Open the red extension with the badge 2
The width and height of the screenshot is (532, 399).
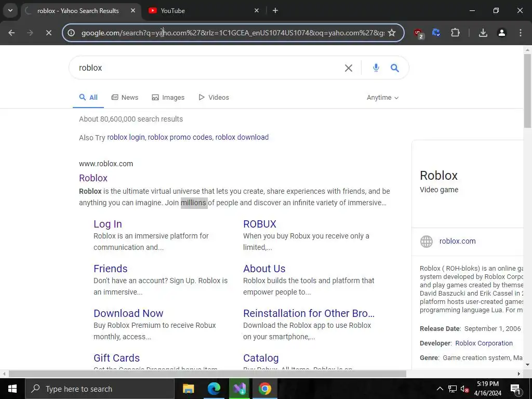click(x=419, y=33)
